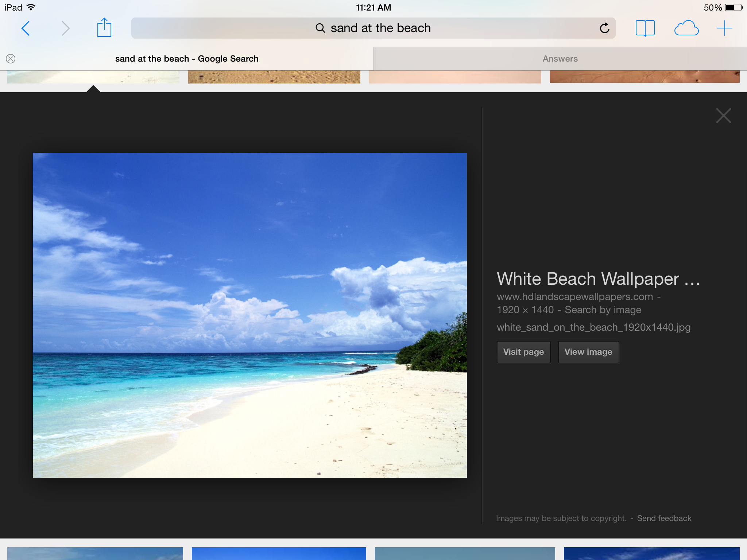Click the Send feedback link
The image size is (747, 560).
(x=664, y=518)
